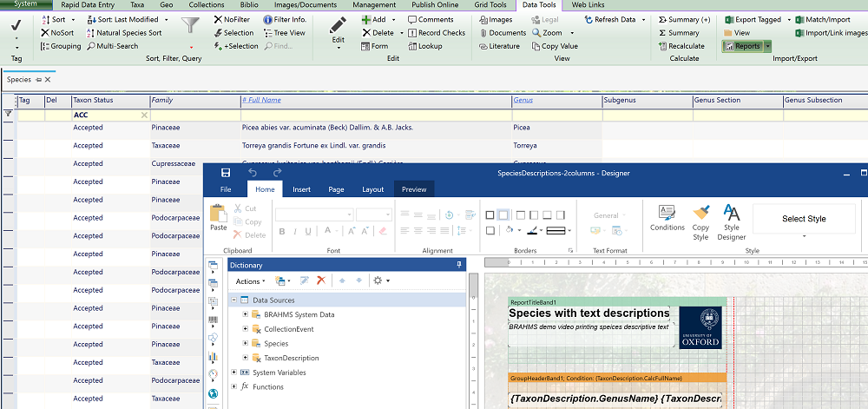The height and width of the screenshot is (409, 868).
Task: Click the Recalculate button
Action: (681, 46)
